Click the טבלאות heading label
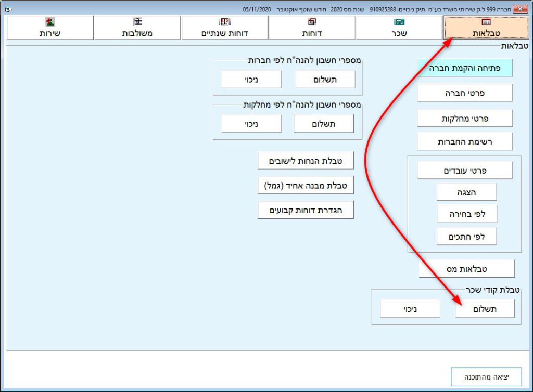The width and height of the screenshot is (533, 392). [x=515, y=46]
